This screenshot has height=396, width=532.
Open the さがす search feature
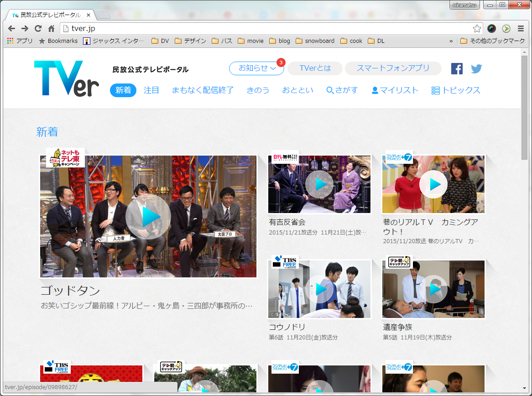(342, 90)
